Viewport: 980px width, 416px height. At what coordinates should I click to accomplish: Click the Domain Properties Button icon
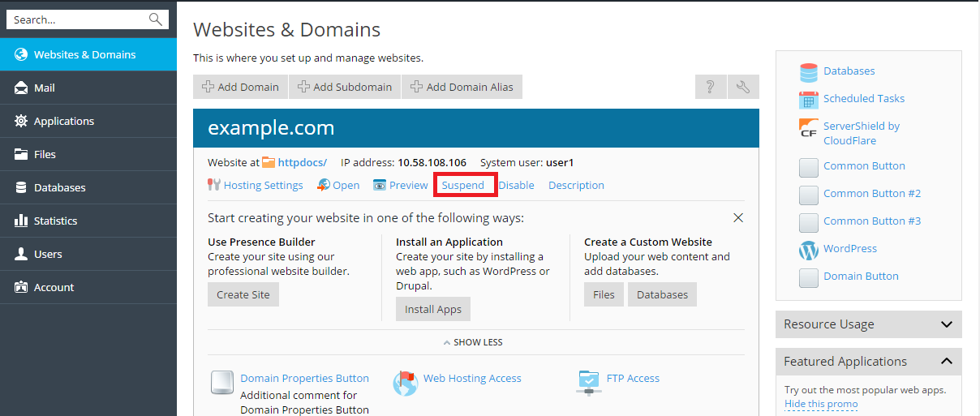[x=221, y=383]
